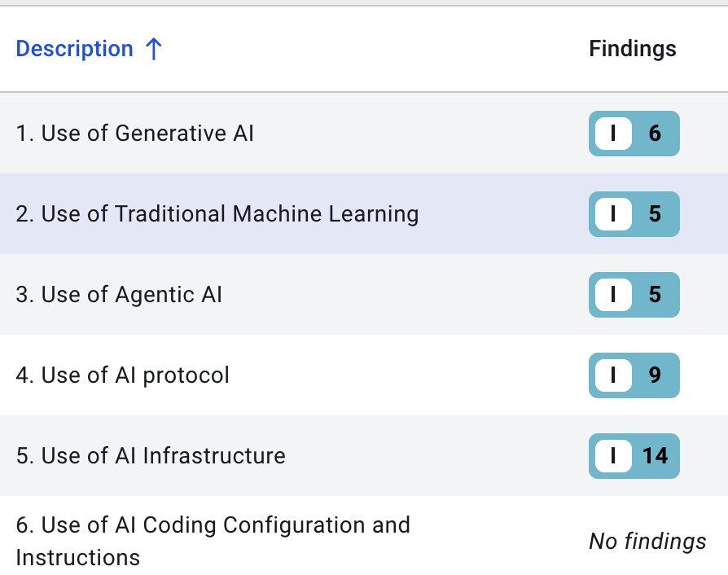Screen dimensions: 728x575
Task: Click the info severity icon for Generative AI
Action: [x=613, y=134]
